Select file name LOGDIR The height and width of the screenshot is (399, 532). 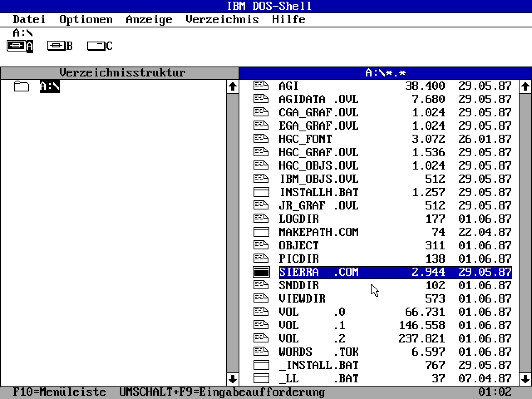(x=298, y=219)
